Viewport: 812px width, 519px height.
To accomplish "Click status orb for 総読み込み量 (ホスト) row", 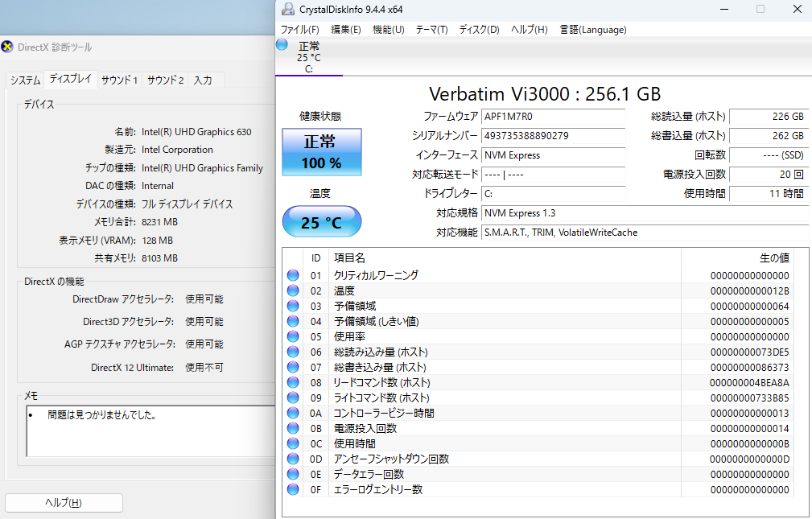I will [x=293, y=352].
